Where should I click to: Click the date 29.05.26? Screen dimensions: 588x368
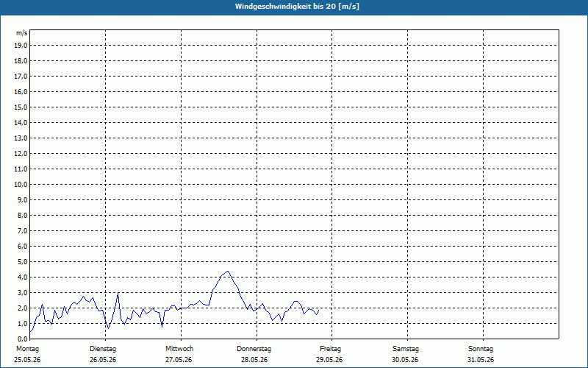329,360
